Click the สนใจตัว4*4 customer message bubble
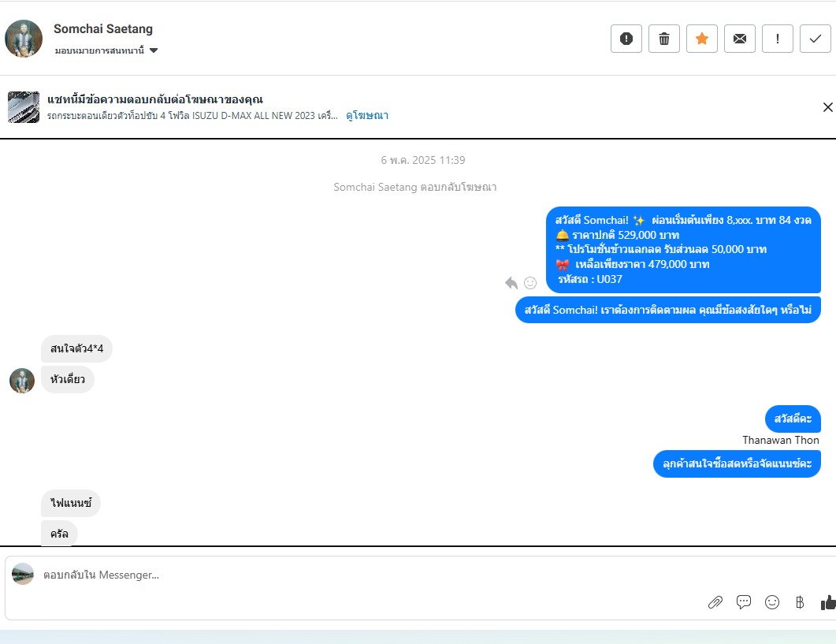This screenshot has height=644, width=836. (76, 348)
